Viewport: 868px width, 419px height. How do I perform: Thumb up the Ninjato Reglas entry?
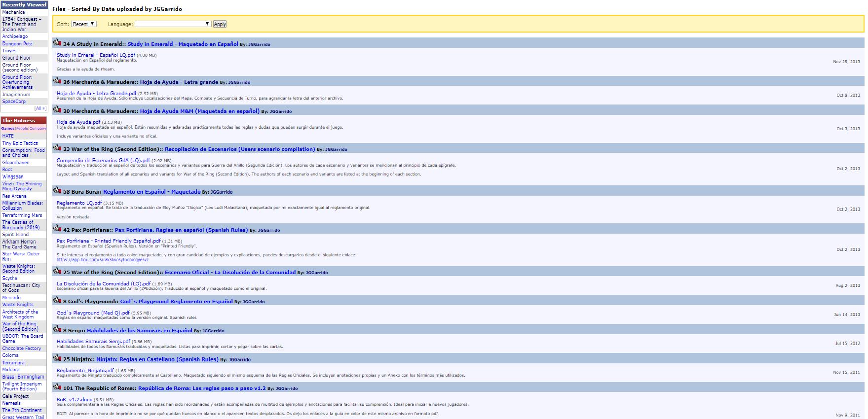[x=57, y=358]
